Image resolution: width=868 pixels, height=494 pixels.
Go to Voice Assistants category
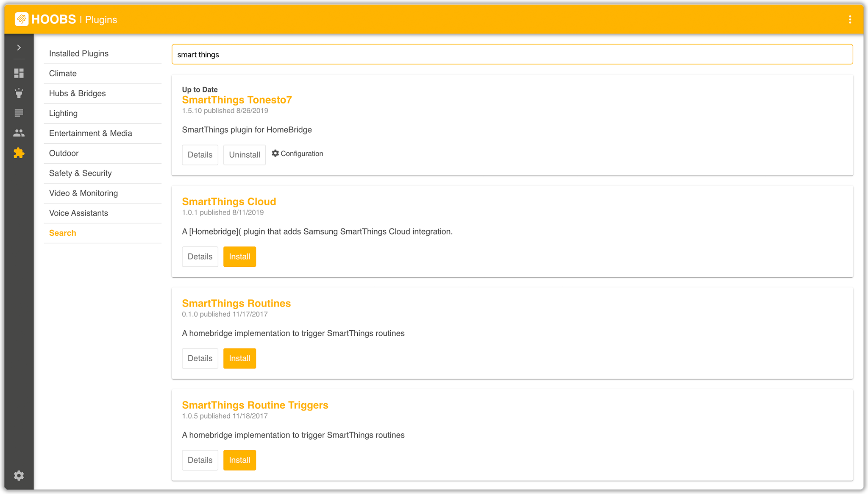click(78, 213)
